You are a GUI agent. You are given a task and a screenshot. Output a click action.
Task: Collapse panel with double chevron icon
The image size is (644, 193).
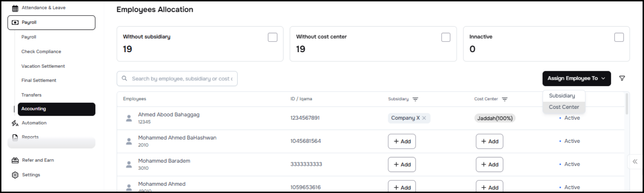click(635, 162)
